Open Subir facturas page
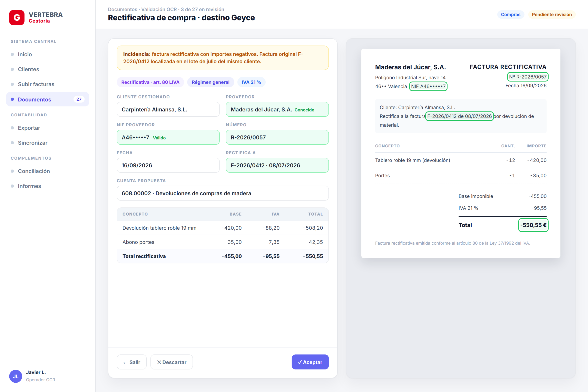Viewport: 588px width, 392px height. (48, 84)
